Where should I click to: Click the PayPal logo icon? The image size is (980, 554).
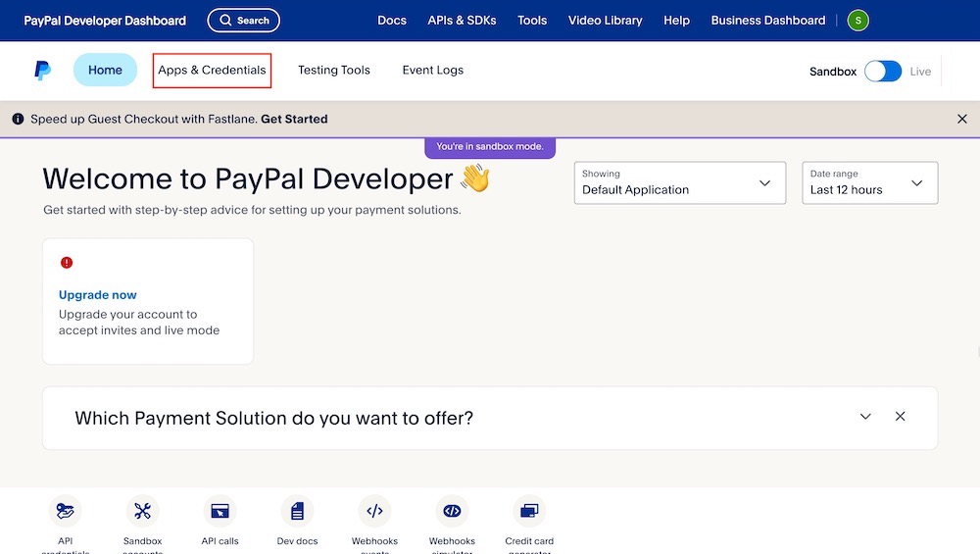tap(43, 71)
